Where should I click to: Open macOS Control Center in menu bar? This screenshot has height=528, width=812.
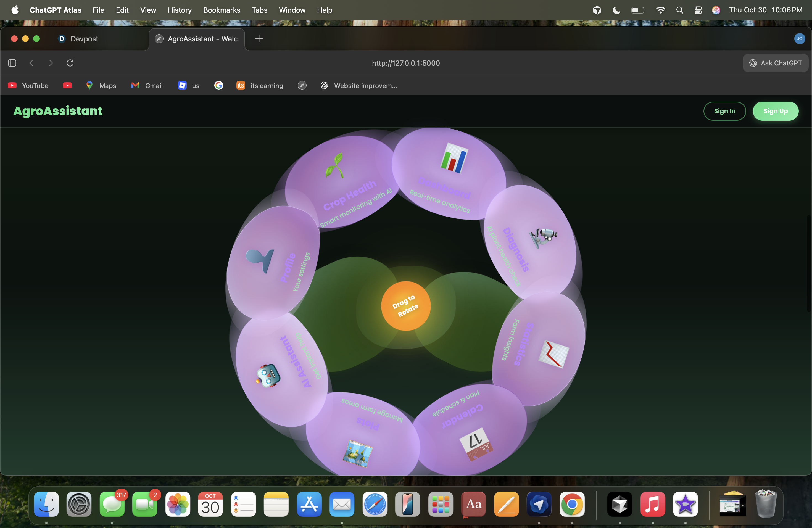coord(698,10)
